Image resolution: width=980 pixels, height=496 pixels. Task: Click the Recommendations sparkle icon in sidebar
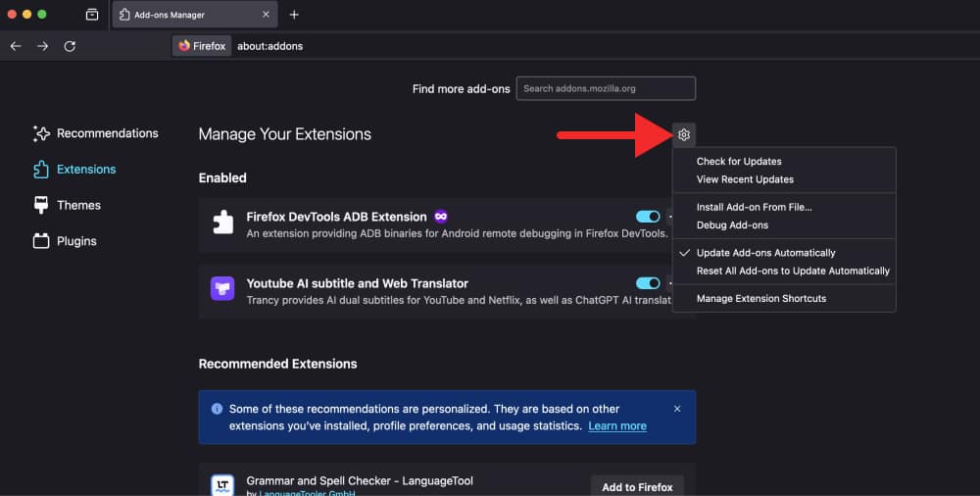pos(41,133)
